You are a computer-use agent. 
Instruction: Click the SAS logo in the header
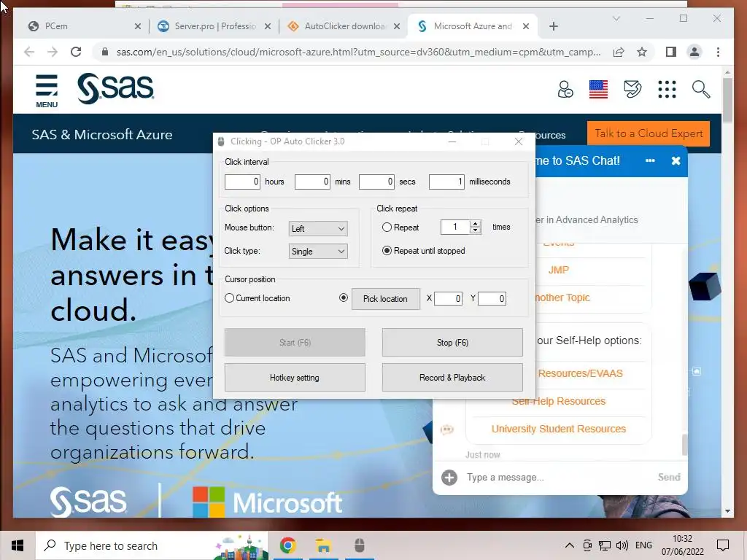point(115,88)
